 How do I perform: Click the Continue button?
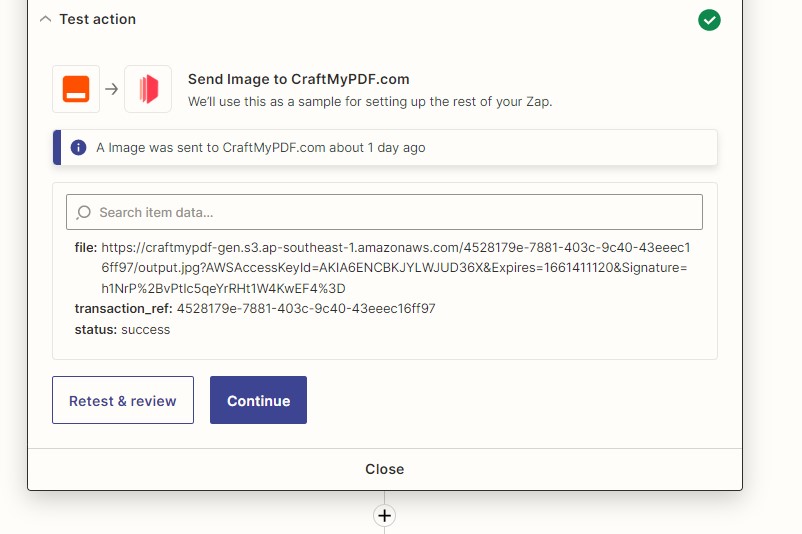click(258, 400)
